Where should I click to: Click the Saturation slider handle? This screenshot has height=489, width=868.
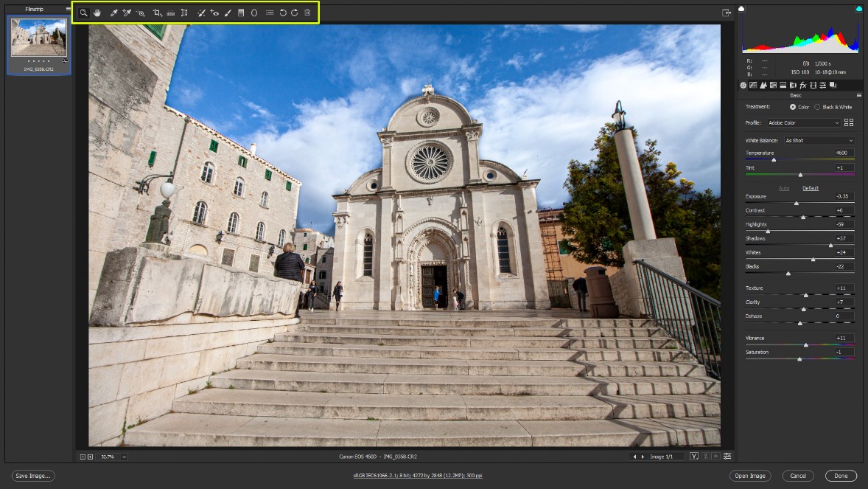click(x=799, y=359)
